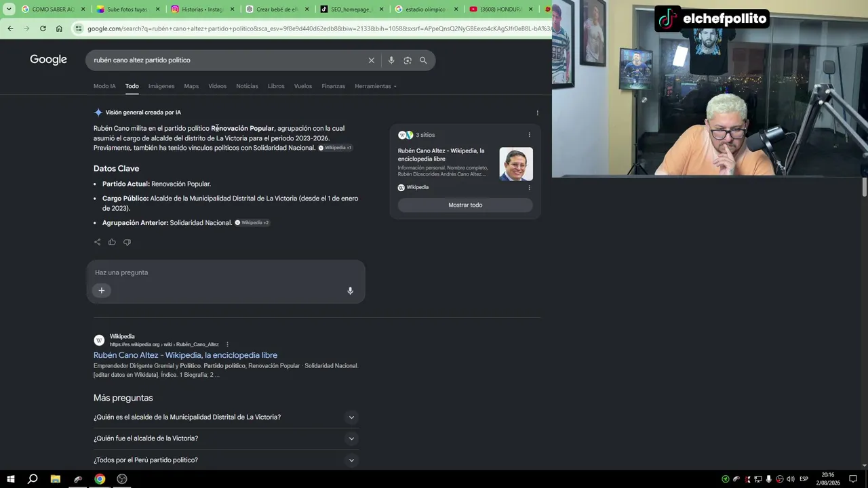Open the network icon in system tray
Screen dimensions: 868x488
[758, 479]
